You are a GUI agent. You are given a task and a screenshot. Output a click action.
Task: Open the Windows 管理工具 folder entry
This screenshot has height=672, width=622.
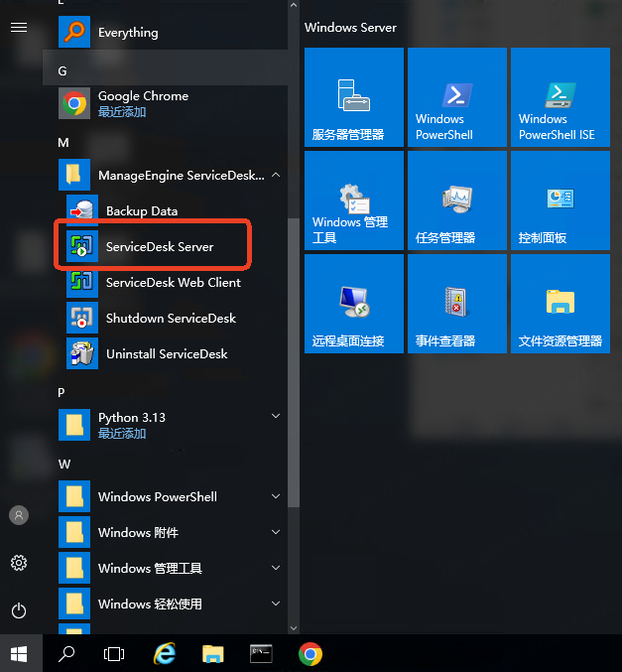[165, 568]
